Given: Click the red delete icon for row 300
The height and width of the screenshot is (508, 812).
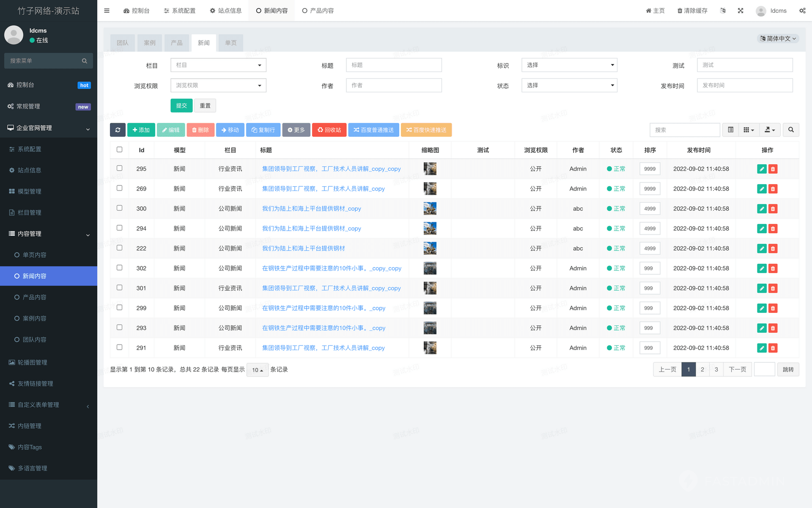Looking at the screenshot, I should click(x=773, y=209).
